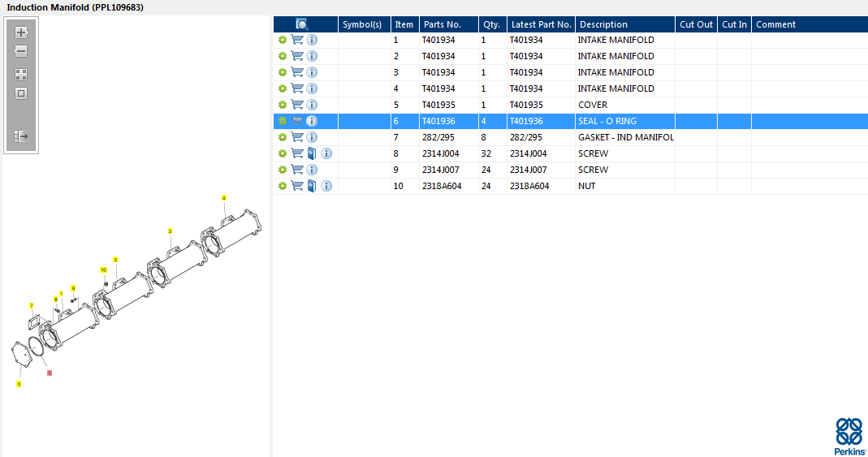Image resolution: width=868 pixels, height=457 pixels.
Task: Click callout 4 on the diagram
Action: click(224, 197)
